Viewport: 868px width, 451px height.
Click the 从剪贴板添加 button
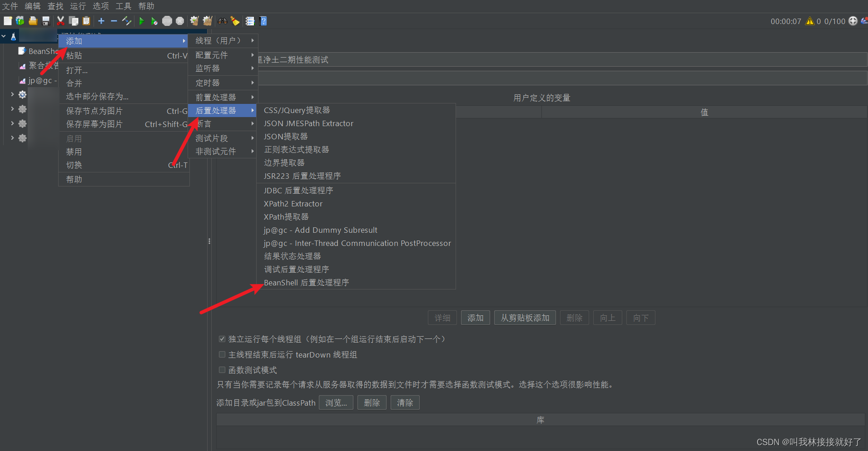coord(525,318)
